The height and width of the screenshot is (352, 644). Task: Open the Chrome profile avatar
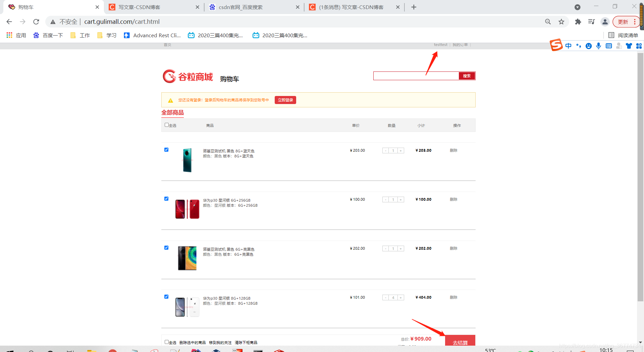(605, 22)
